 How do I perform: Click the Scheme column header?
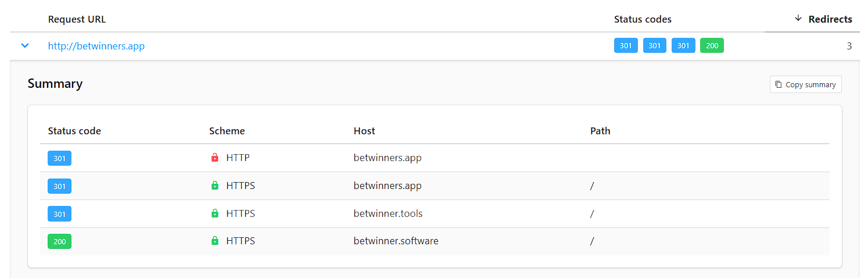click(227, 131)
